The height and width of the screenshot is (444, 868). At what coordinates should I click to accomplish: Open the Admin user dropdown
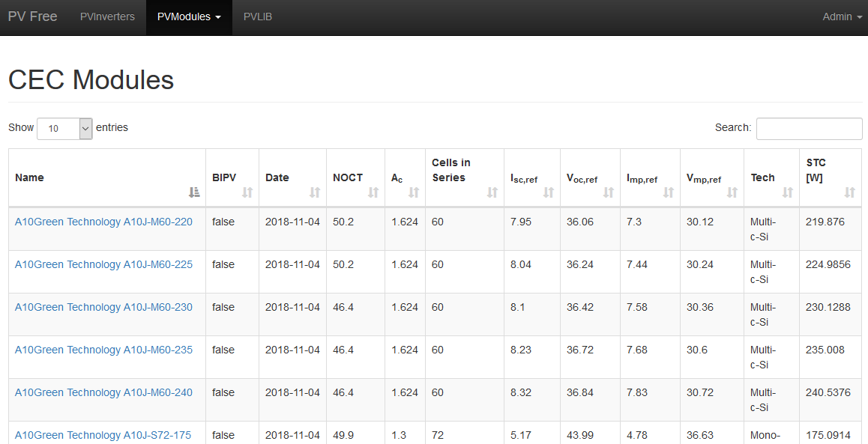(x=842, y=17)
